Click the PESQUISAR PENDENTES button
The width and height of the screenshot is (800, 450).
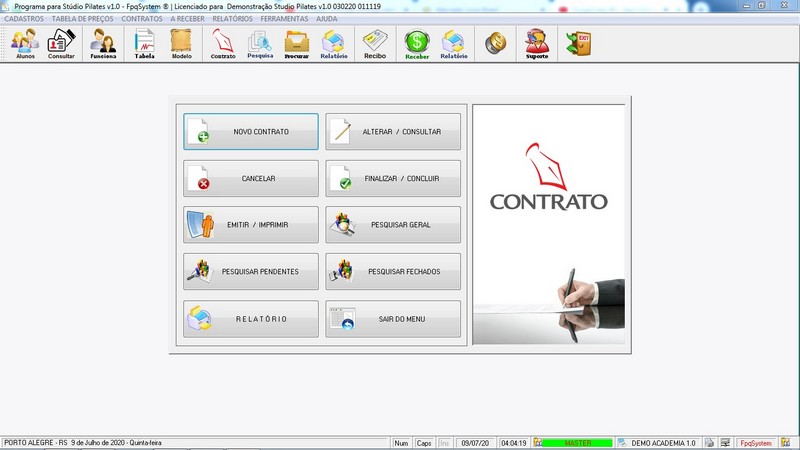tap(251, 272)
